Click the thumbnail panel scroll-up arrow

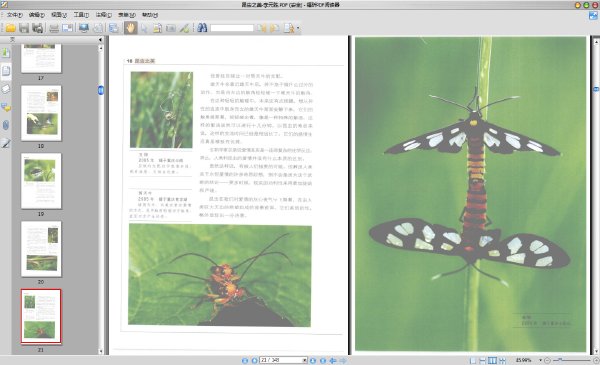pos(101,48)
